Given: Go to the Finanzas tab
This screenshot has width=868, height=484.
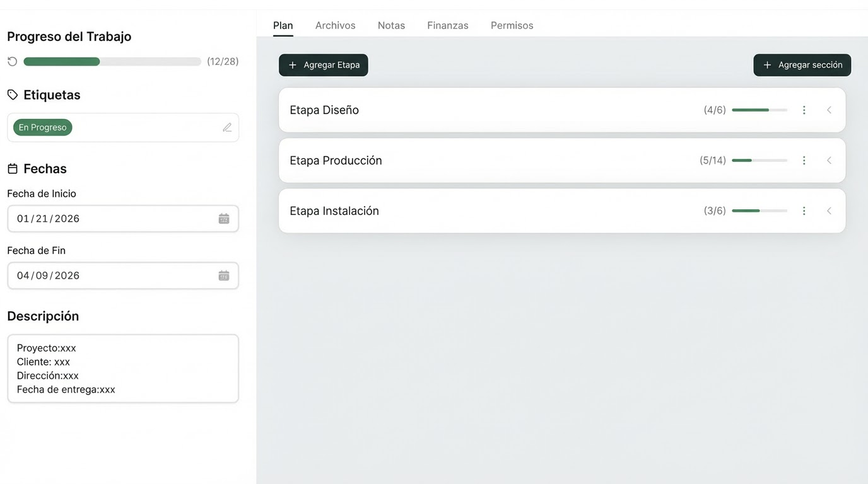Looking at the screenshot, I should (x=447, y=26).
